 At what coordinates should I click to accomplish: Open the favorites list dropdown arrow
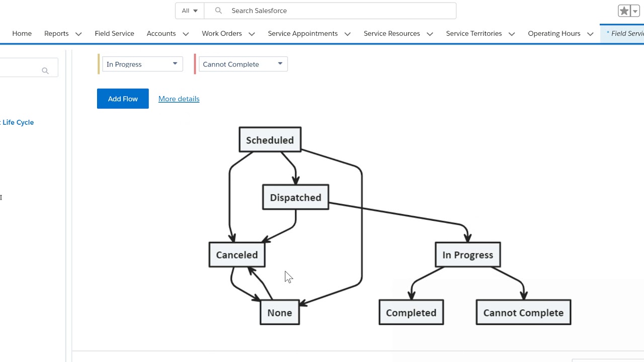click(x=635, y=11)
